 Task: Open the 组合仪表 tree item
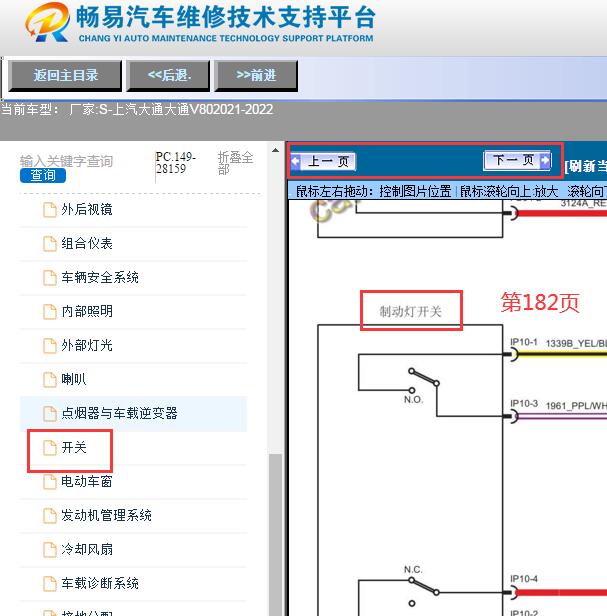[x=87, y=244]
